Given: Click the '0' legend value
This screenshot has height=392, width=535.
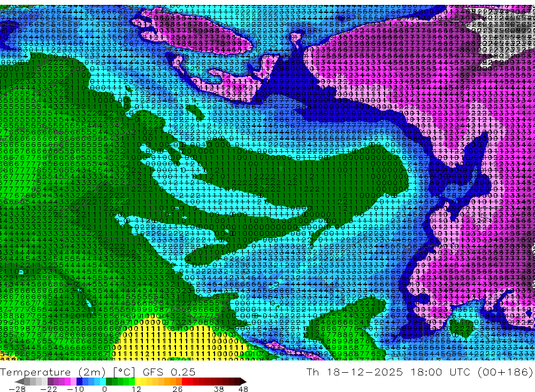Looking at the screenshot, I should pyautogui.click(x=104, y=389).
